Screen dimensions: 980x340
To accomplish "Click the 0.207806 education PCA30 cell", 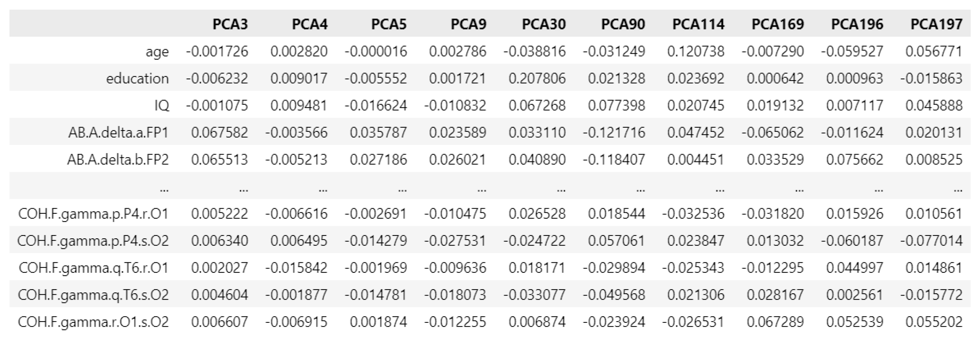I will coord(537,78).
